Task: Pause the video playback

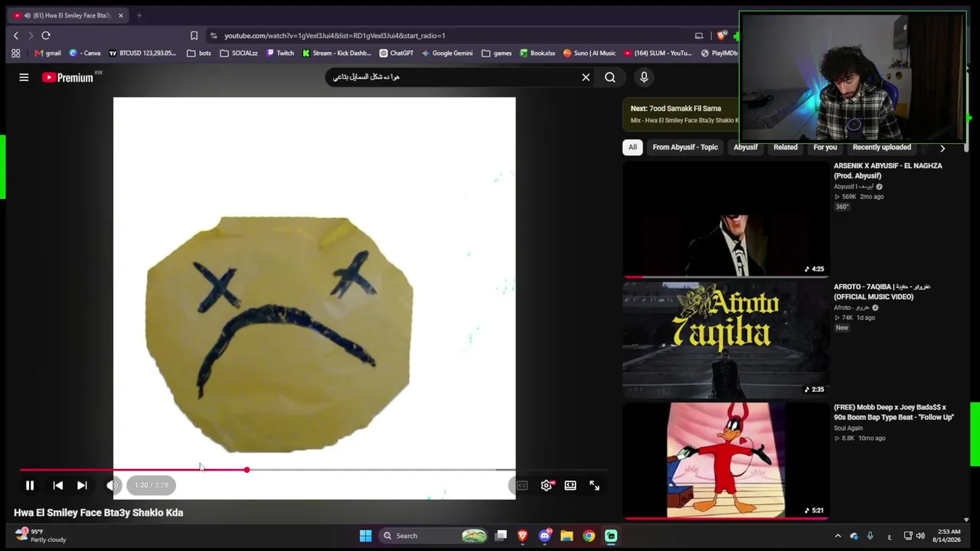Action: (30, 485)
